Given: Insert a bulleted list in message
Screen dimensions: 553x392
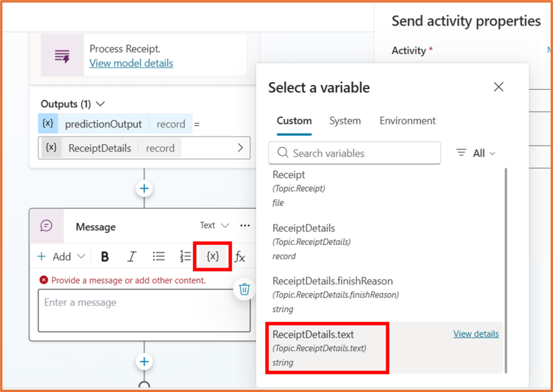Looking at the screenshot, I should [x=158, y=256].
